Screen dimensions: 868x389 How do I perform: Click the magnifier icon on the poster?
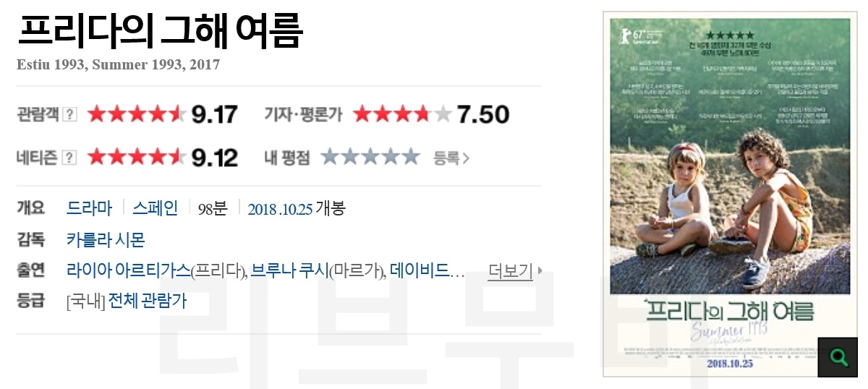(x=838, y=357)
